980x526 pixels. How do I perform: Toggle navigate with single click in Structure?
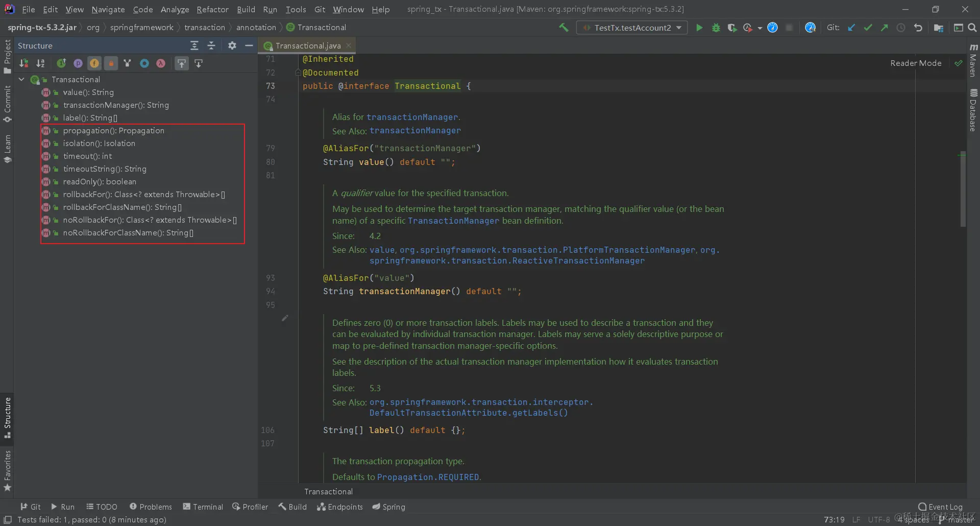tap(182, 63)
